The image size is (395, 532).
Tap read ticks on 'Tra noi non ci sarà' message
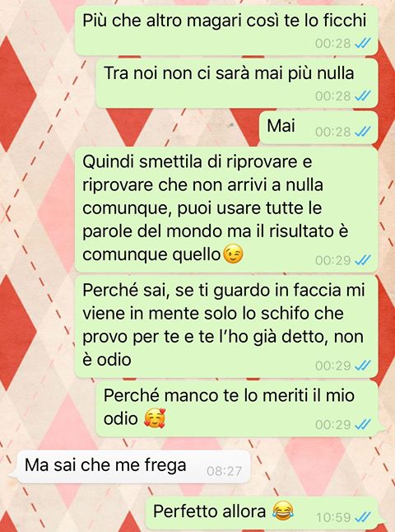(x=362, y=96)
